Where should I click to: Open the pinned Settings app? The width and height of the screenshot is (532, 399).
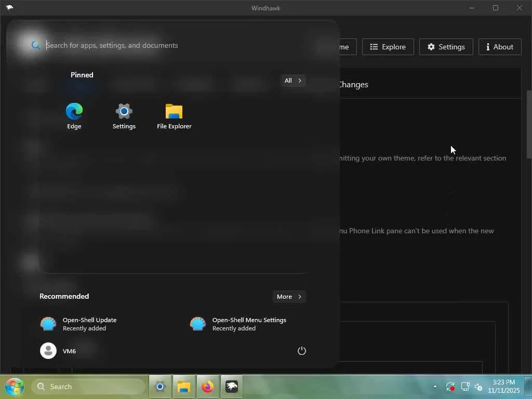point(124,116)
